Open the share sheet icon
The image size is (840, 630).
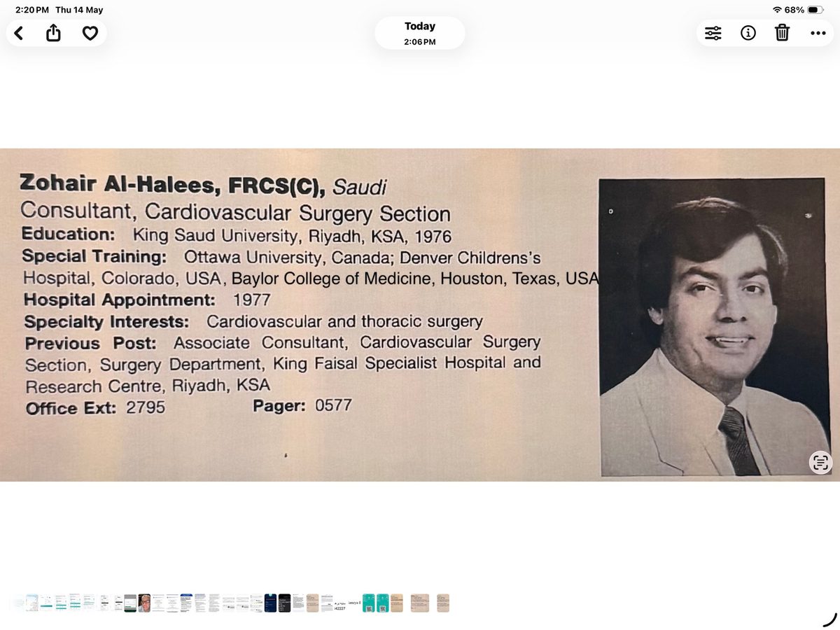click(x=54, y=32)
